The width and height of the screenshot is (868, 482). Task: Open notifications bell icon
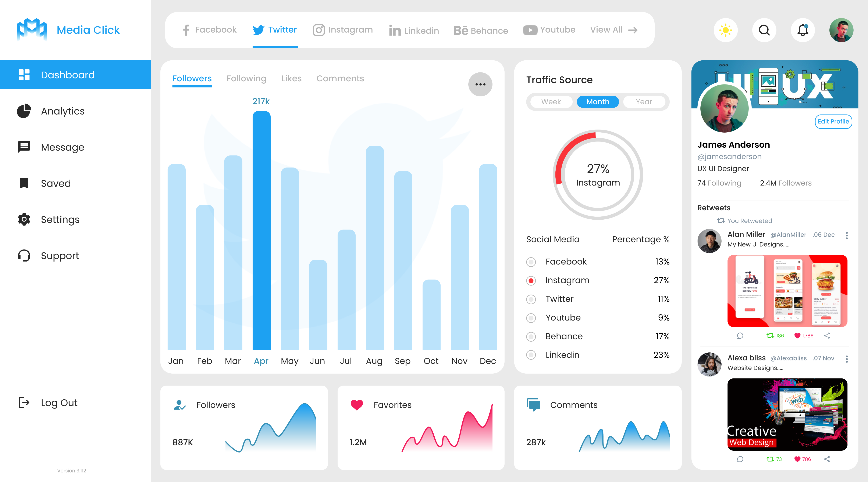pyautogui.click(x=803, y=30)
